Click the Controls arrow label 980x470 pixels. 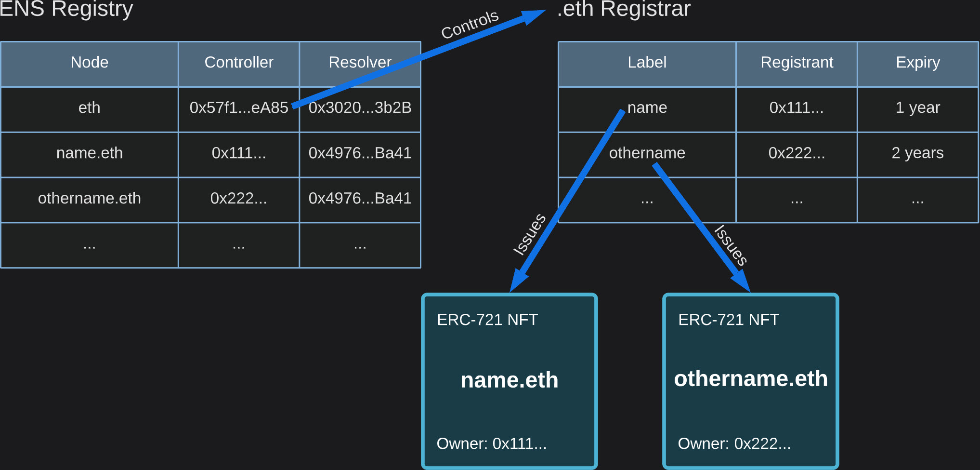(470, 25)
